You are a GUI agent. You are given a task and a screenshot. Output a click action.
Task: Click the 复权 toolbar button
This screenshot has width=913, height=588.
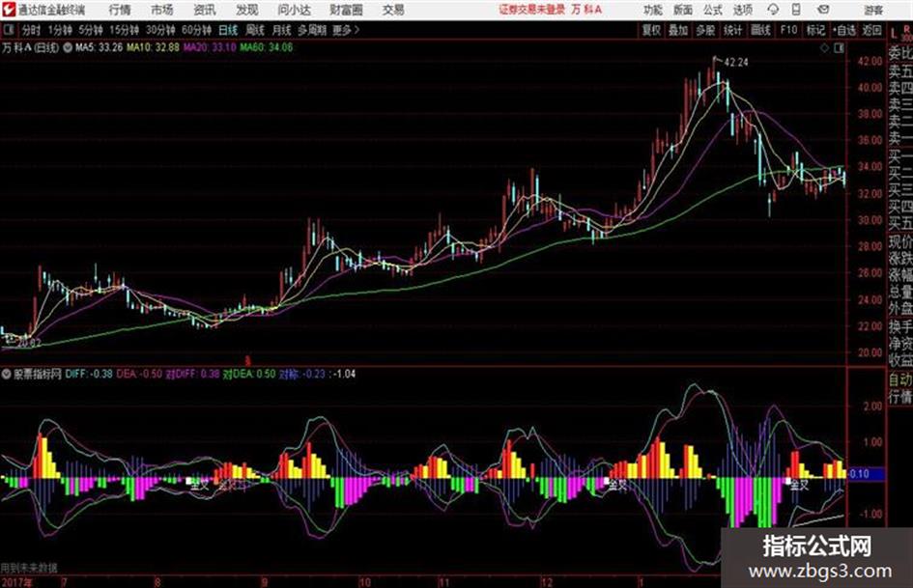(x=651, y=30)
